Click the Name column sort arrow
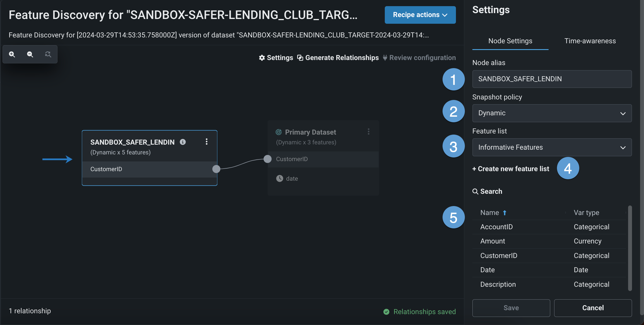Image resolution: width=644 pixels, height=325 pixels. click(x=504, y=213)
